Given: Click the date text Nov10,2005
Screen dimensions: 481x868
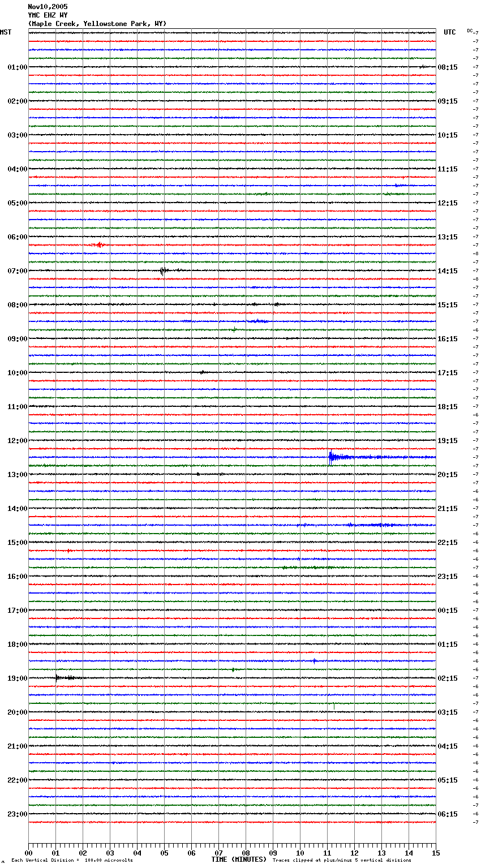Looking at the screenshot, I should click(48, 7).
